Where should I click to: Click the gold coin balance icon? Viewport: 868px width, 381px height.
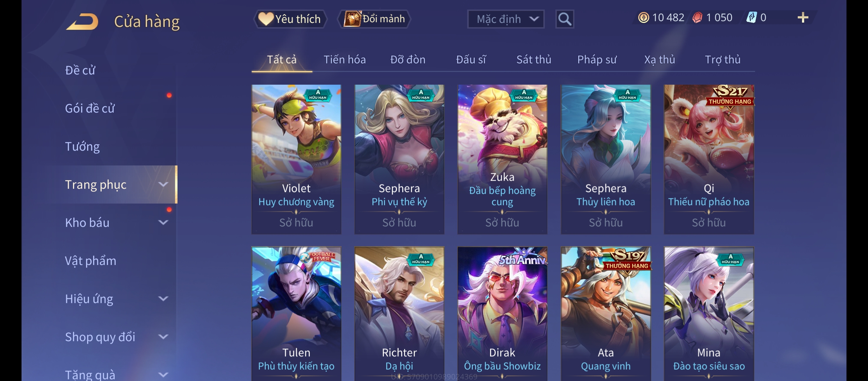coord(644,18)
